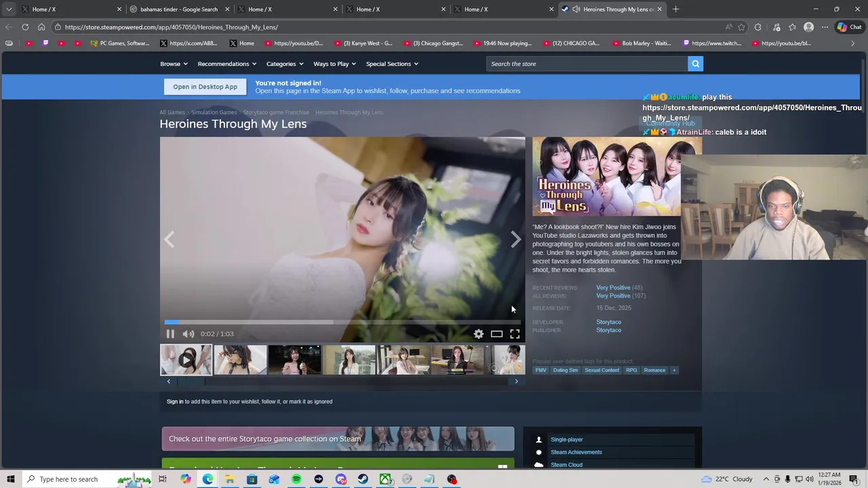The image size is (868, 488).
Task: Open video settings gear
Action: point(479,333)
